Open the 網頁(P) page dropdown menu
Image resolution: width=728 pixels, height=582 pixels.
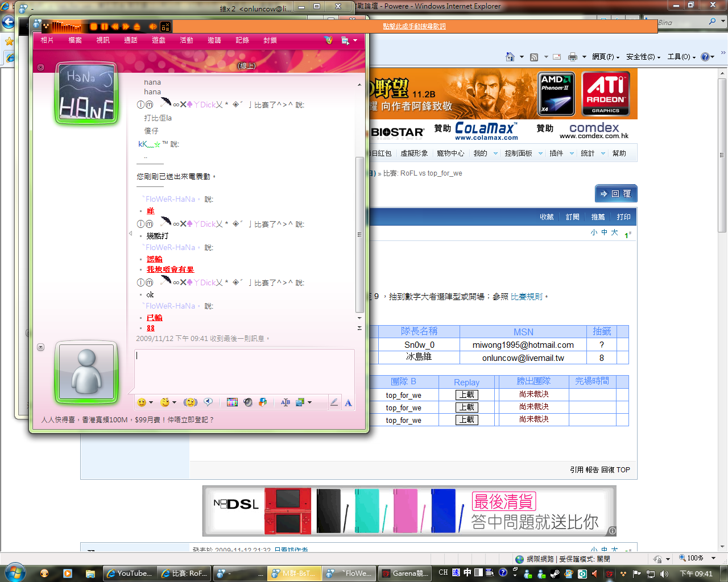click(x=605, y=57)
